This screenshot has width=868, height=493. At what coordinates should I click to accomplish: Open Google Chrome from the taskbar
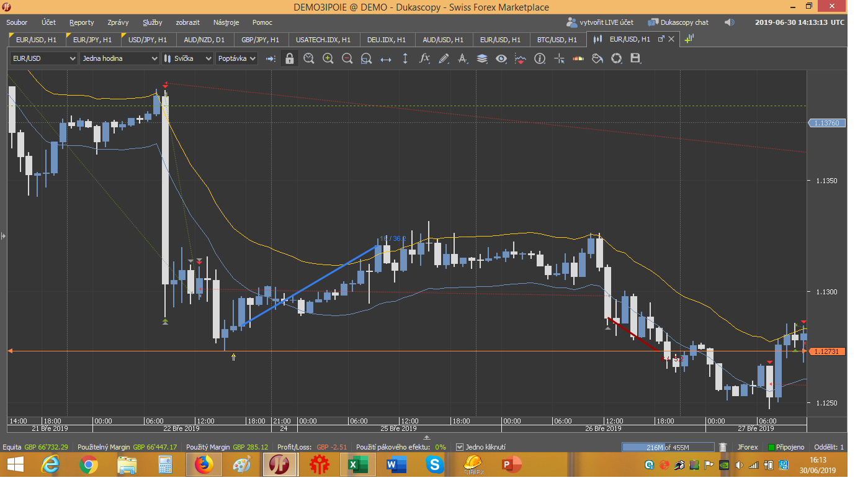tap(88, 464)
